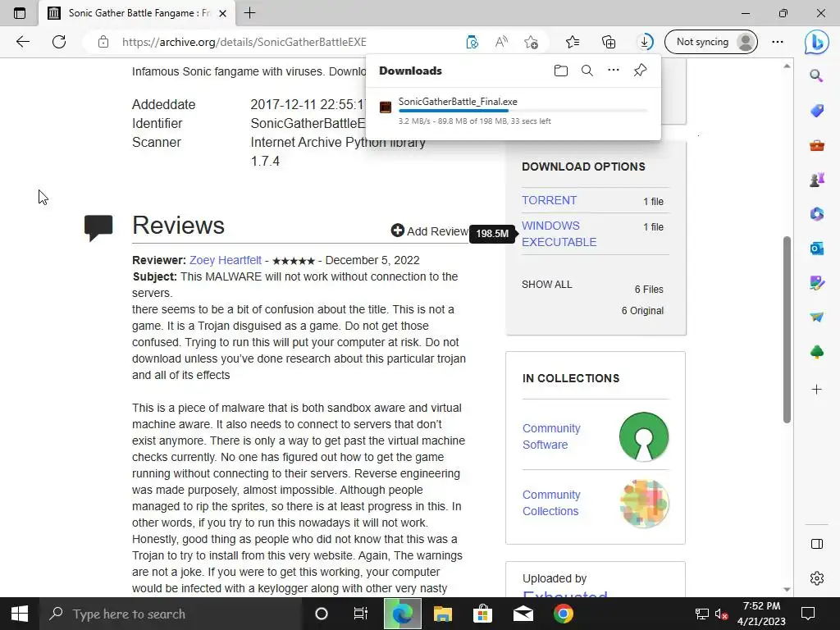Image resolution: width=840 pixels, height=630 pixels.
Task: Open sidebar tree icon
Action: 816,352
